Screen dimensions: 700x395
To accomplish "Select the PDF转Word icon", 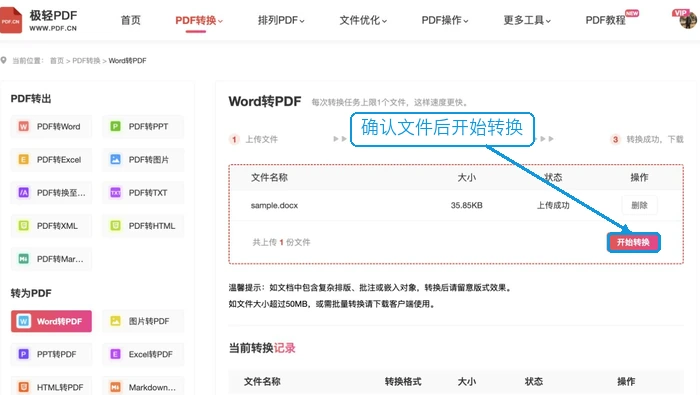I will [23, 126].
